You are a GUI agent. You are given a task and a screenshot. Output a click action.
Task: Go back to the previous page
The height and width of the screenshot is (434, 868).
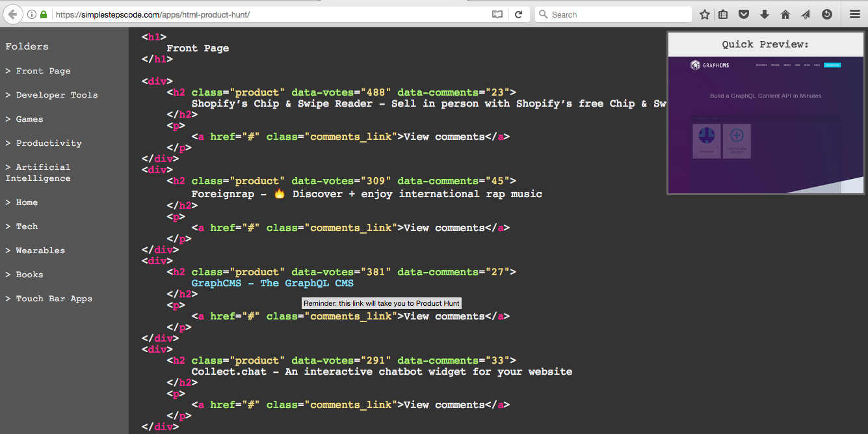[12, 14]
